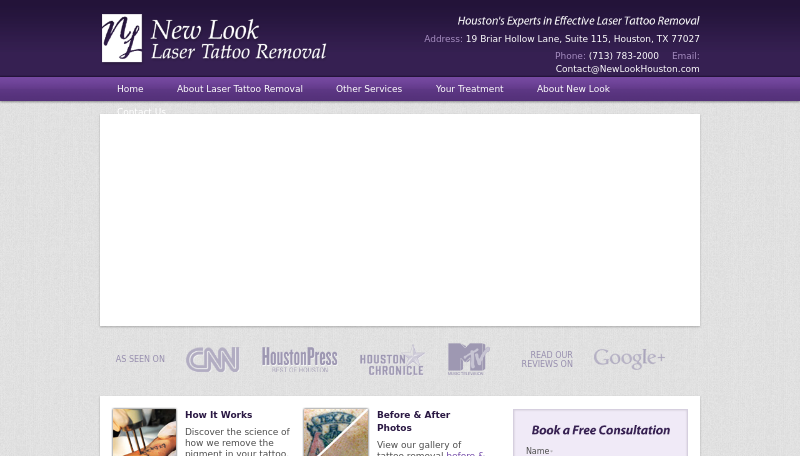800x456 pixels.
Task: Open the Other Services menu
Action: (369, 89)
